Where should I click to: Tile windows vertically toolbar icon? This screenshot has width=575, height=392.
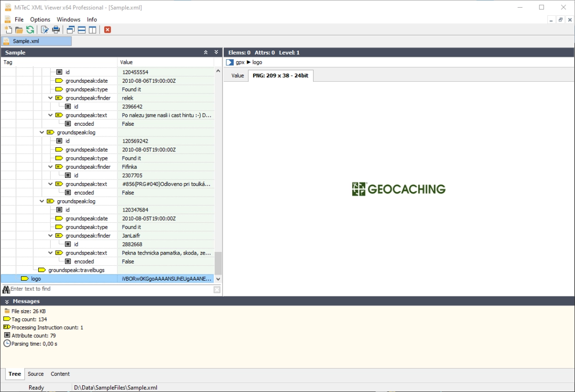click(93, 30)
